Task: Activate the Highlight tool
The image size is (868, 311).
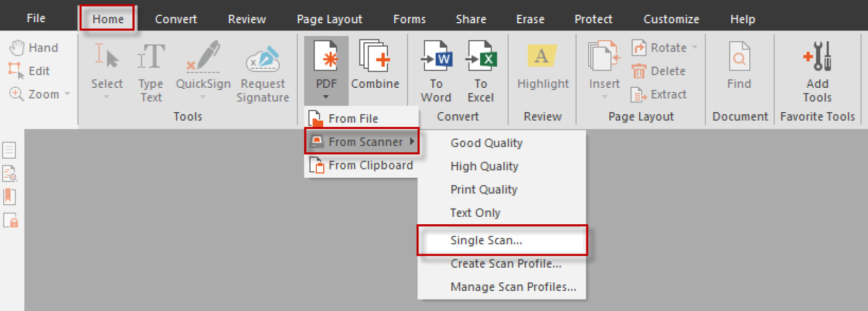Action: [542, 66]
